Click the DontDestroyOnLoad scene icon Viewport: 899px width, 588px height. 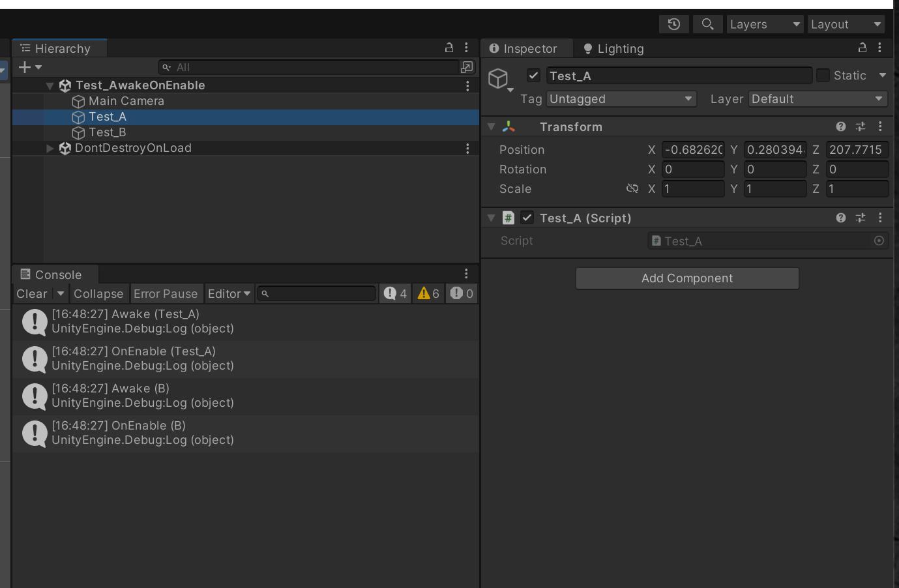pyautogui.click(x=65, y=148)
